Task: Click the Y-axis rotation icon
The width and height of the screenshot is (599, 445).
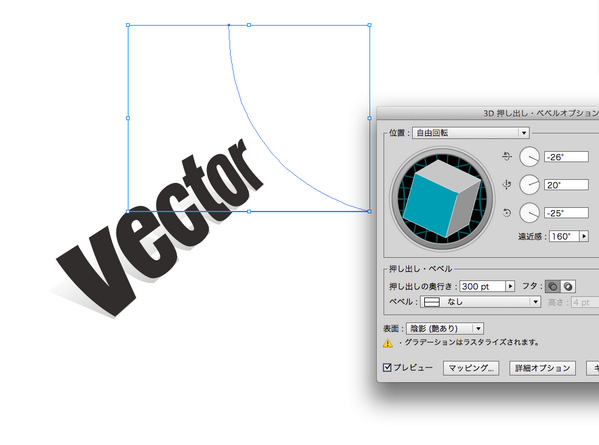Action: [507, 185]
